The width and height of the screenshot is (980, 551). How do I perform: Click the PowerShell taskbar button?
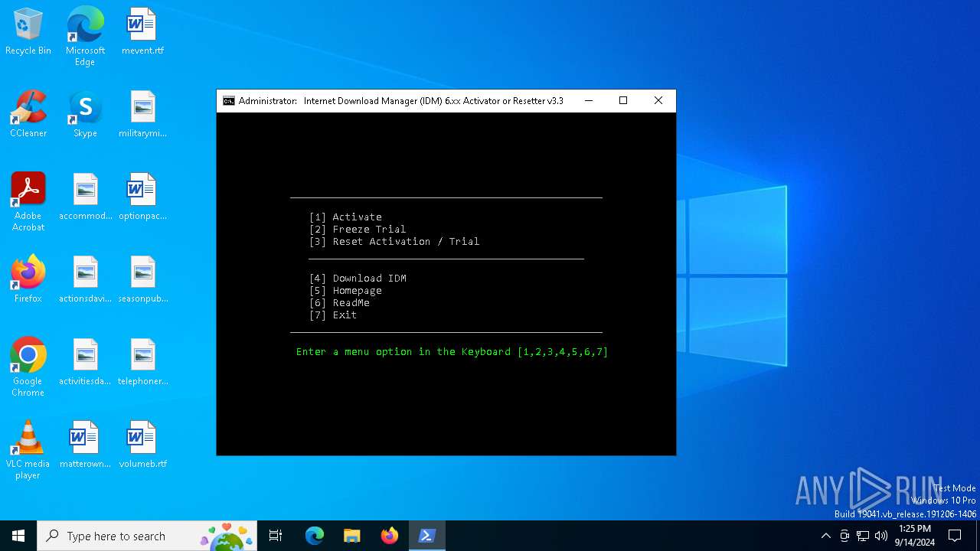tap(426, 536)
